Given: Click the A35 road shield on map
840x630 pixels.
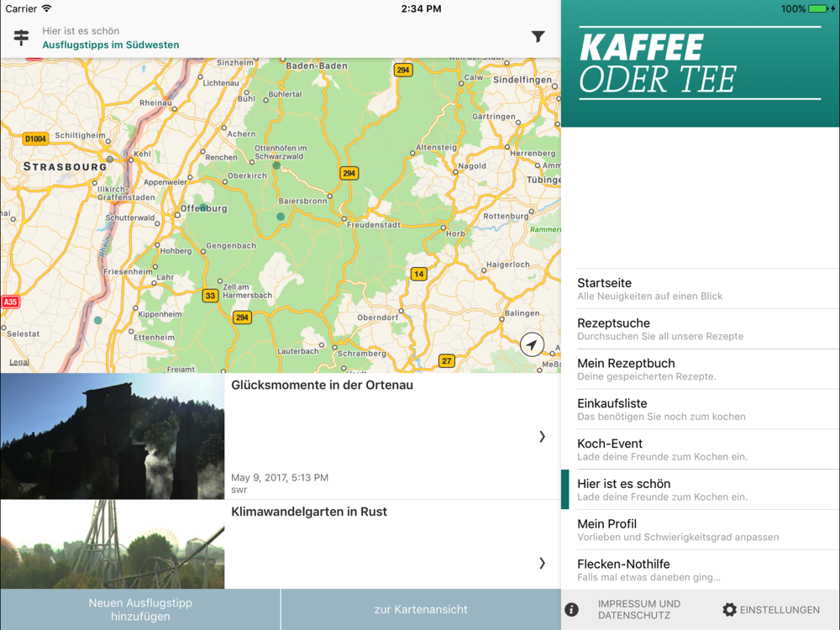Looking at the screenshot, I should [x=10, y=302].
